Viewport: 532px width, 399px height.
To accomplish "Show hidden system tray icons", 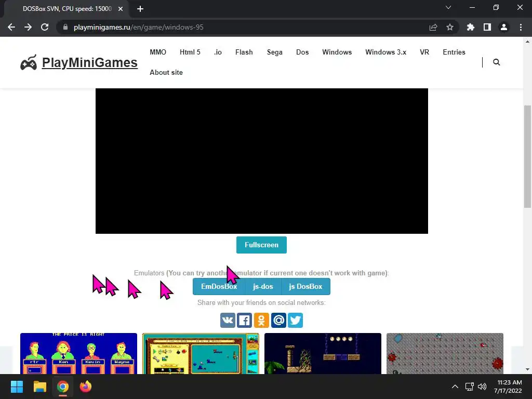I will (x=455, y=387).
